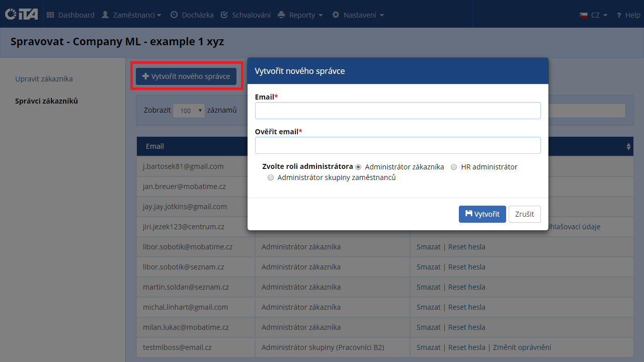Cancel the dialog with Zrušit

click(524, 214)
